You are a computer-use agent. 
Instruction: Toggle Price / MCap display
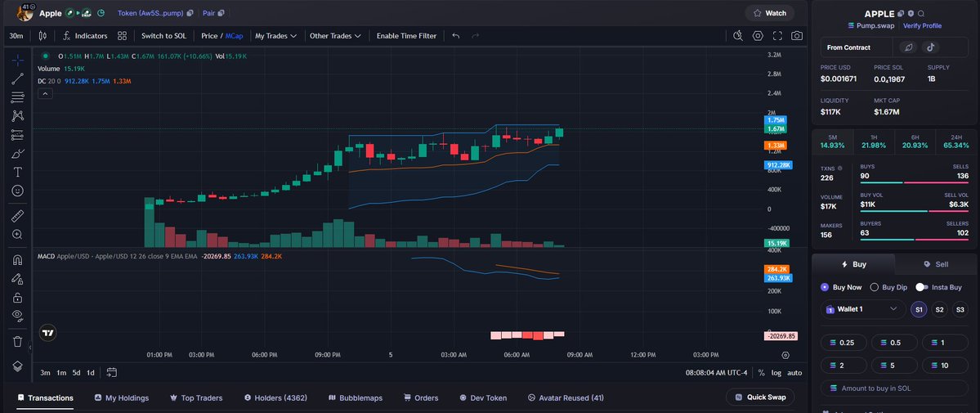point(222,36)
